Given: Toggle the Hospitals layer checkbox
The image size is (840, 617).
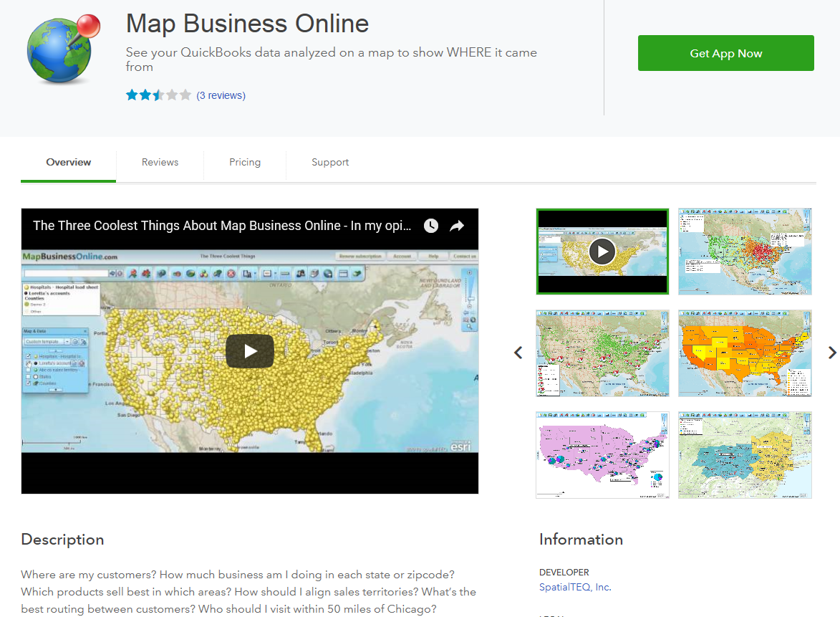Looking at the screenshot, I should click(x=28, y=356).
